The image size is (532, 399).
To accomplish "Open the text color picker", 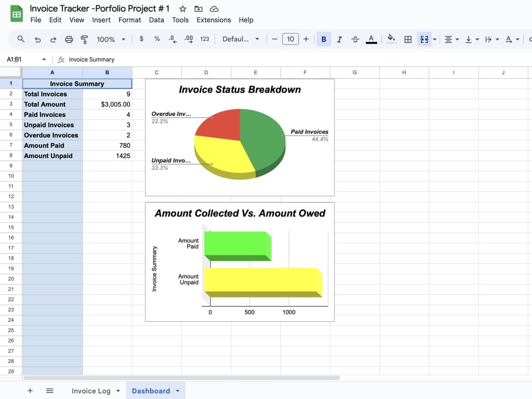I will coord(371,39).
